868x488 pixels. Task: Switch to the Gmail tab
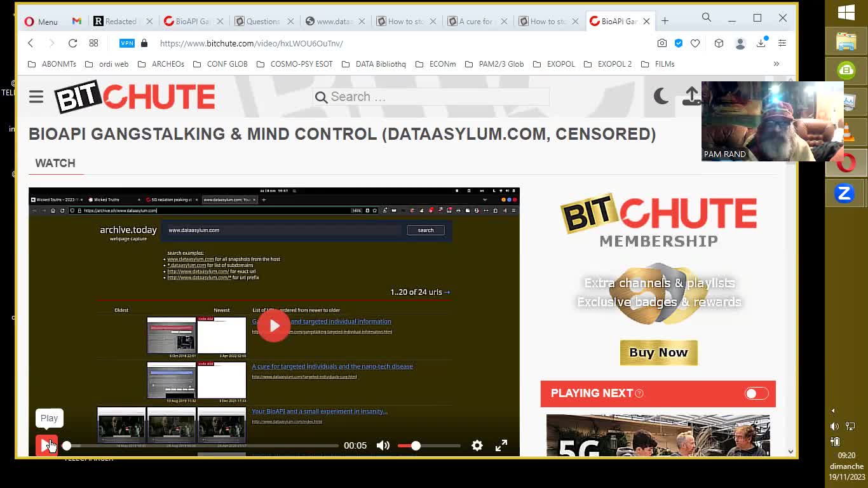click(x=77, y=21)
